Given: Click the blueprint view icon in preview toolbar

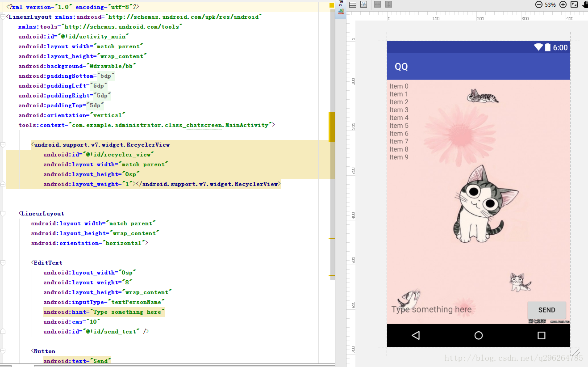Looking at the screenshot, I should click(364, 4).
